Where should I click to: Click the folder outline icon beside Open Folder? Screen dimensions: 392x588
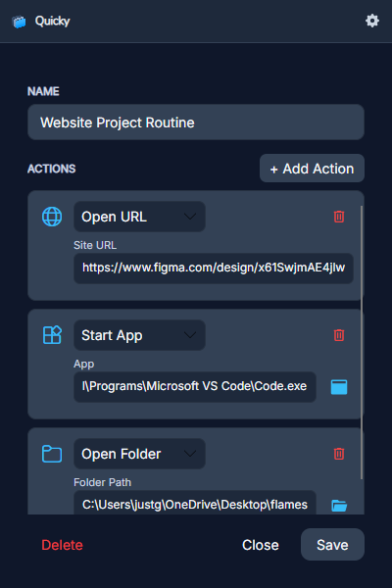52,454
